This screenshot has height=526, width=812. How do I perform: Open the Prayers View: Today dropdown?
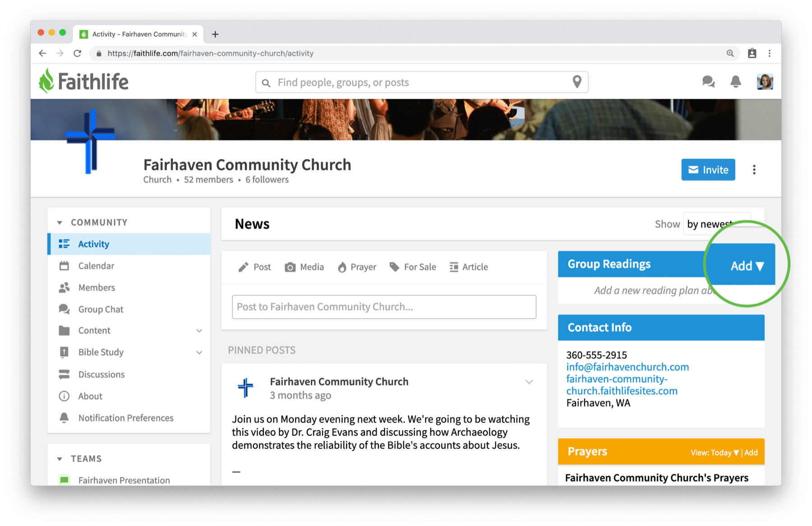[715, 452]
